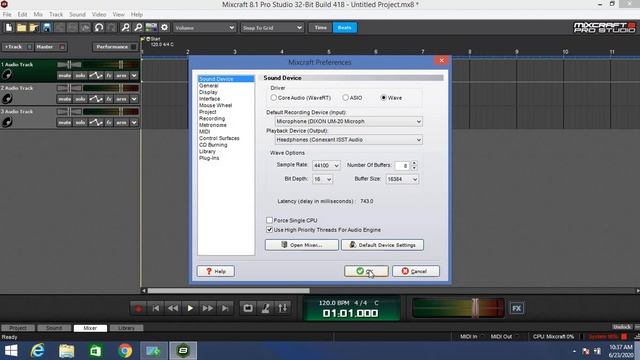Open Internet Explorer from the taskbar
640x360 pixels.
(38, 351)
